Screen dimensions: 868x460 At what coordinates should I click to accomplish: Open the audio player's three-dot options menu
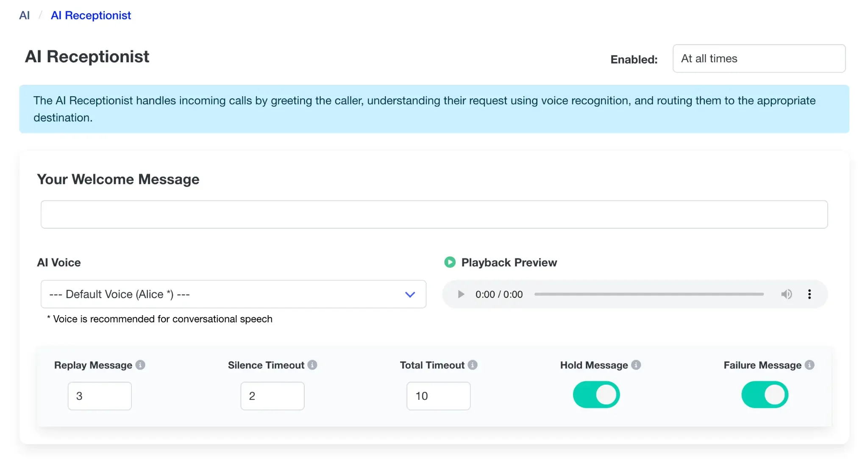(810, 294)
